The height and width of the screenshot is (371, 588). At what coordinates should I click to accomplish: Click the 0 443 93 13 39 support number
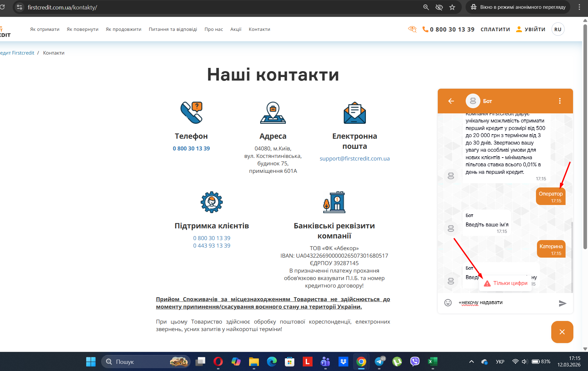coord(212,246)
